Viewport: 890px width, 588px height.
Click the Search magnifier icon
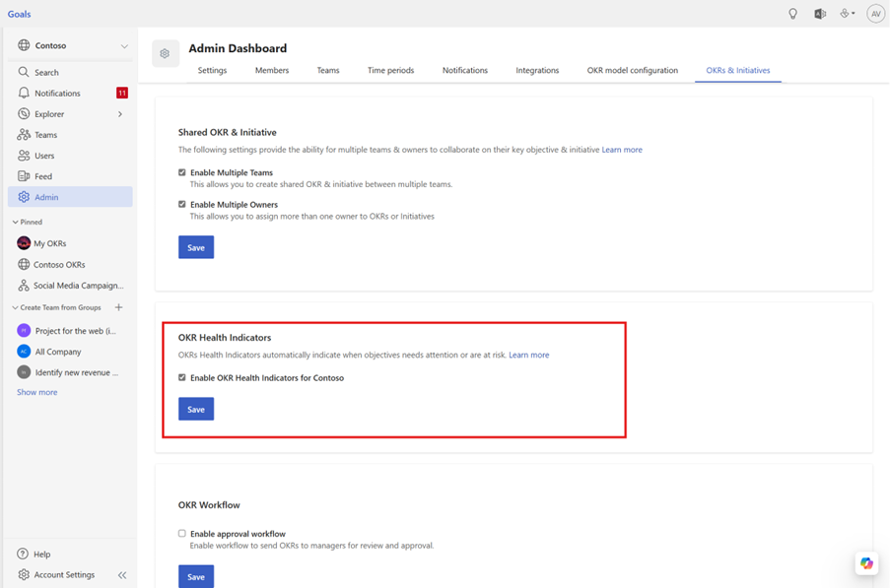coord(24,72)
